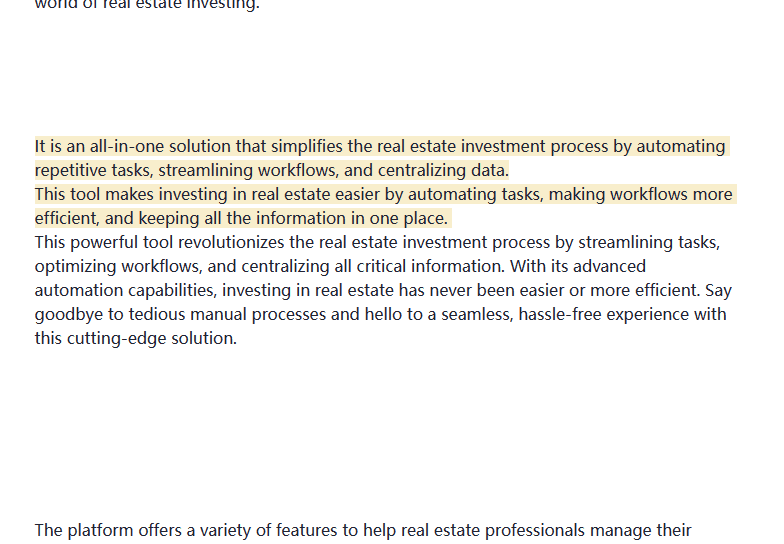Click the word "powerful" in third paragraph
784x544 pixels.
coord(103,243)
